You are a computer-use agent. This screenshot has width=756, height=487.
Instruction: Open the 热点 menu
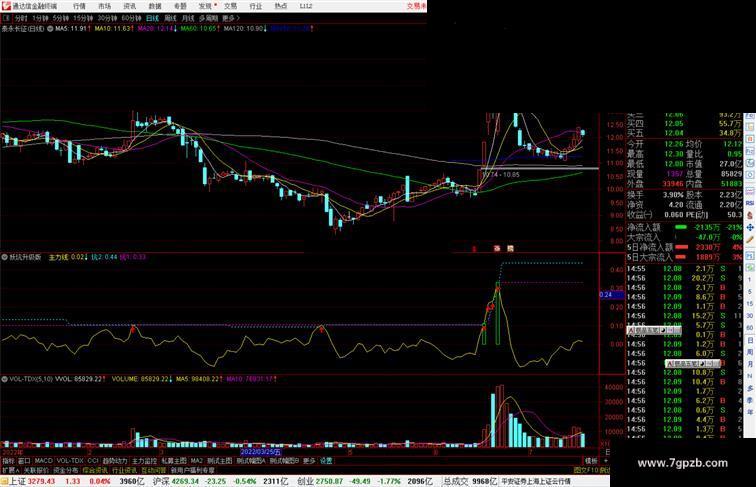pos(281,6)
